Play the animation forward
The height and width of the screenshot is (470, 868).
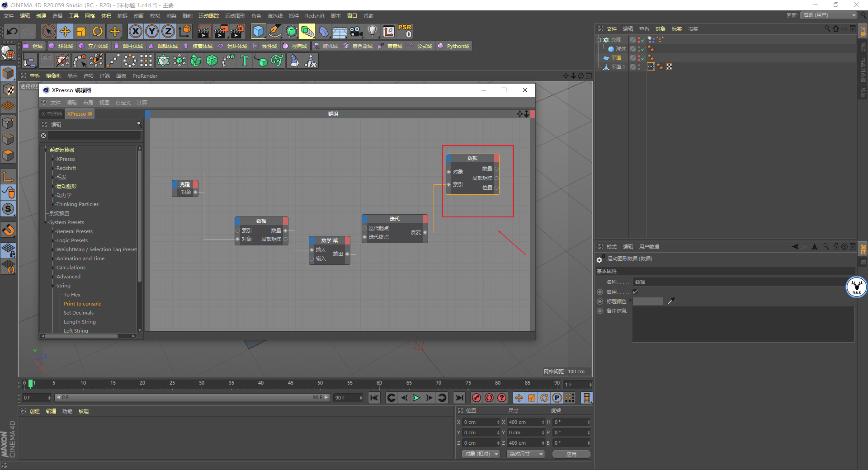[417, 398]
